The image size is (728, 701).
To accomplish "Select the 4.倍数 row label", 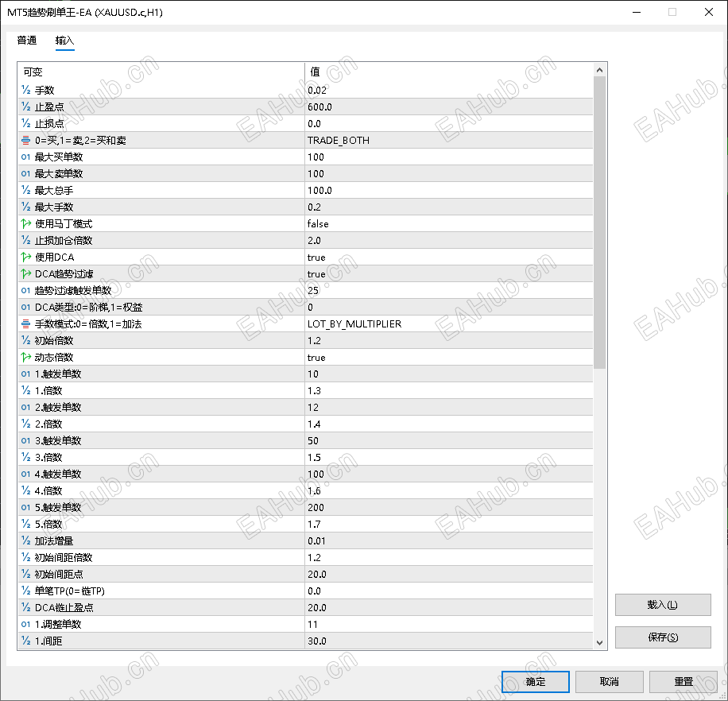I will click(48, 490).
